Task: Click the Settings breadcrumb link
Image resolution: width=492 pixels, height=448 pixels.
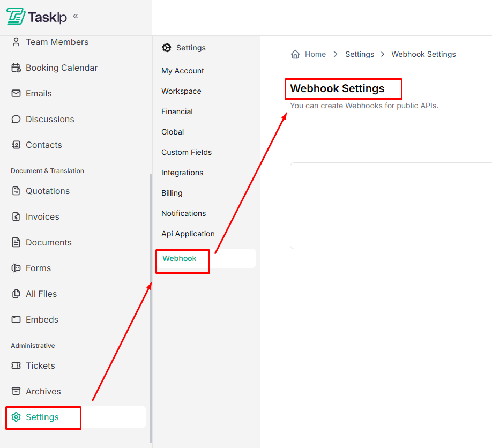Action: tap(359, 54)
